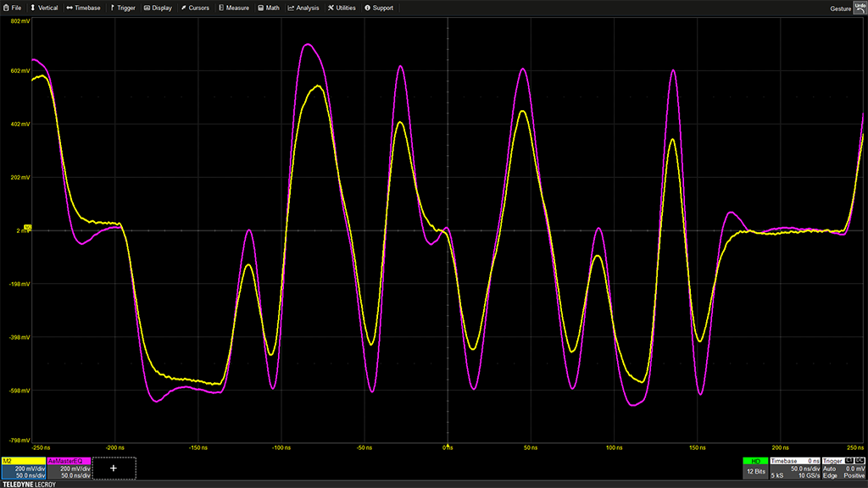This screenshot has height=488, width=868.
Task: Click the Trigger flag icon in menu bar
Action: (x=112, y=8)
